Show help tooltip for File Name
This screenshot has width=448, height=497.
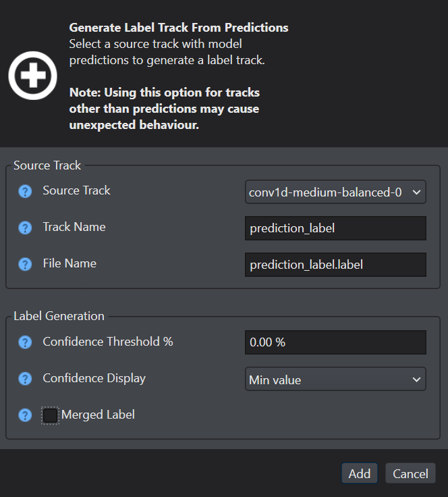[25, 264]
